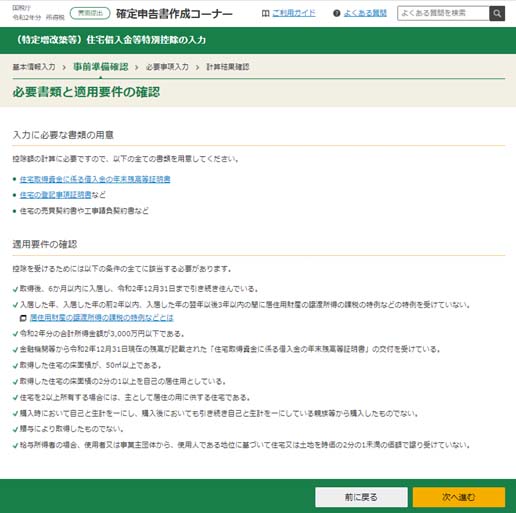Open 住宅取得資金に係る借入金の年末残高等証明書 link
Image resolution: width=516 pixels, height=513 pixels.
(x=95, y=179)
